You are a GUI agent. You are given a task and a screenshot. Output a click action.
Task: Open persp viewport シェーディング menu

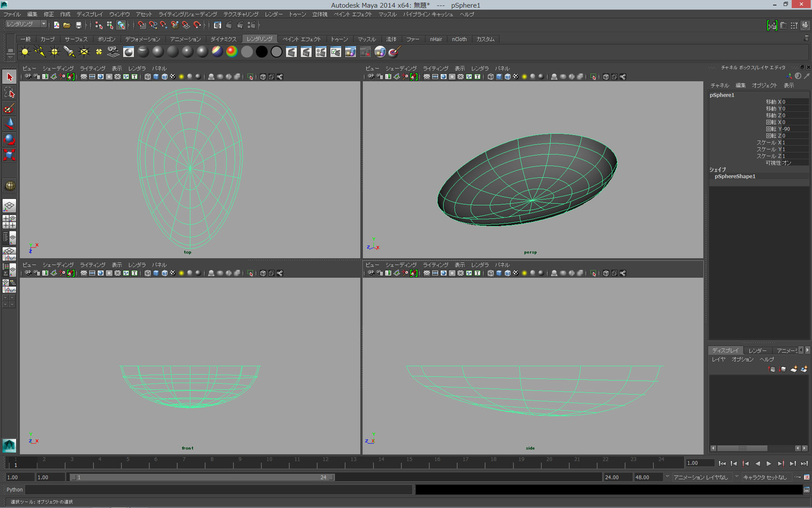(401, 69)
